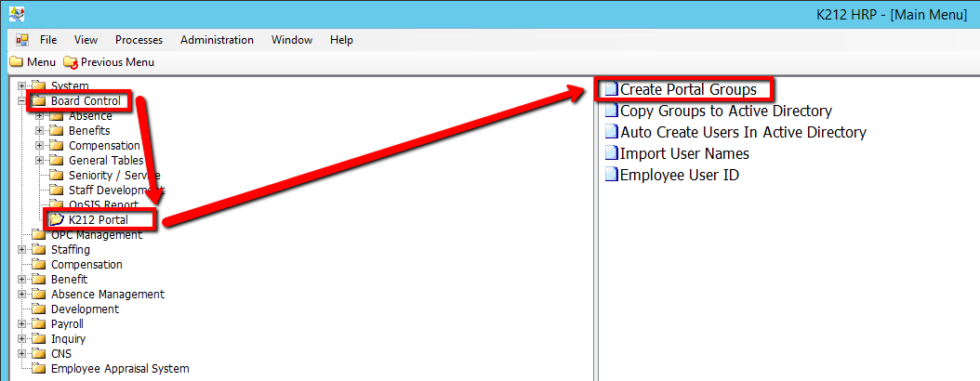The image size is (980, 381).
Task: Select Employee Appraisal System folder
Action: tap(119, 369)
